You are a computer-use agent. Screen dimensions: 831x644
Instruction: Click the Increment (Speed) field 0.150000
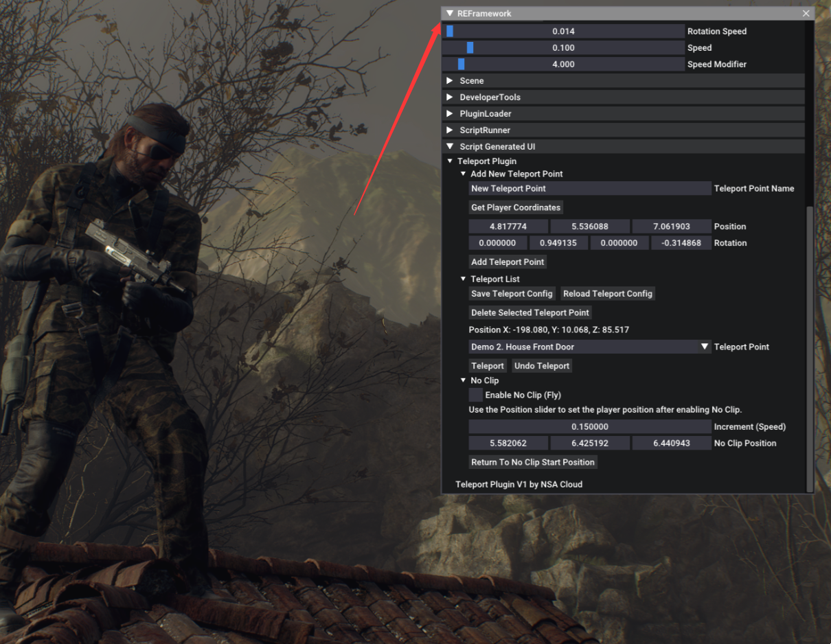tap(590, 427)
